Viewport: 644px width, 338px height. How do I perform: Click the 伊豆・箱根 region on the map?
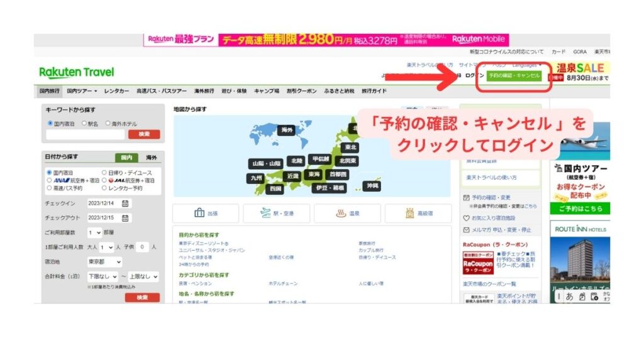point(330,188)
